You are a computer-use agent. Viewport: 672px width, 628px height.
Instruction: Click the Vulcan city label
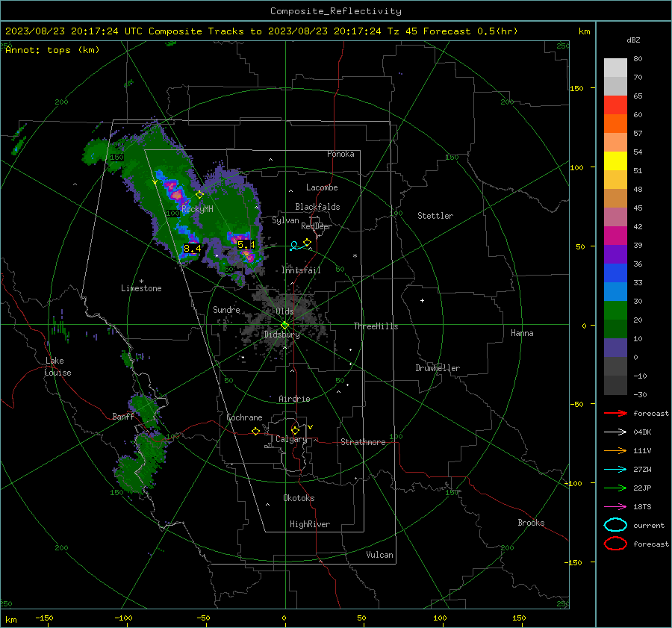(x=380, y=555)
